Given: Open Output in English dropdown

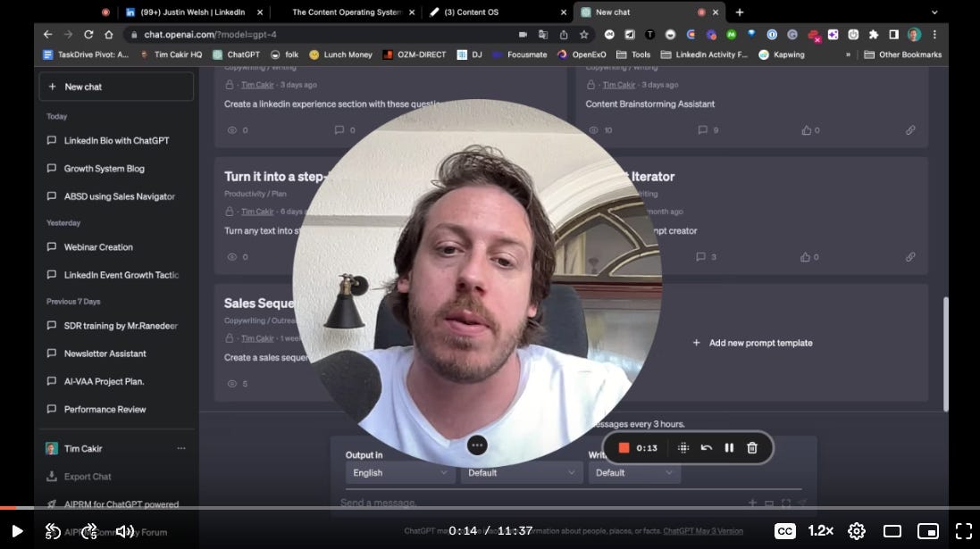Looking at the screenshot, I should pos(400,473).
